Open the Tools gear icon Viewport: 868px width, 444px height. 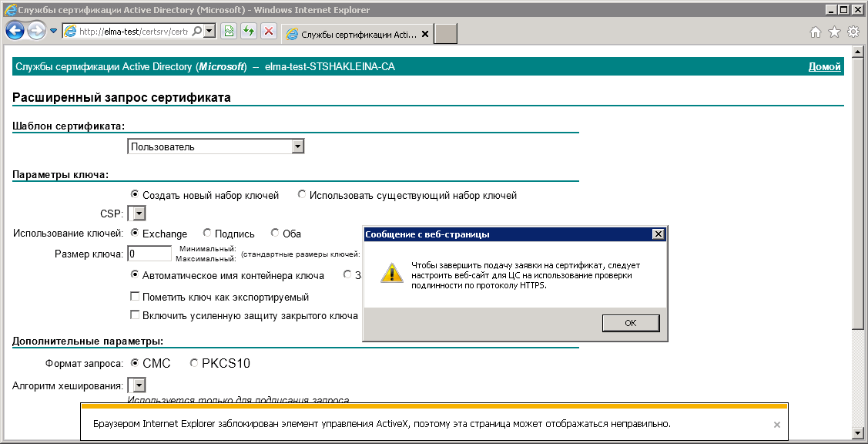point(853,32)
